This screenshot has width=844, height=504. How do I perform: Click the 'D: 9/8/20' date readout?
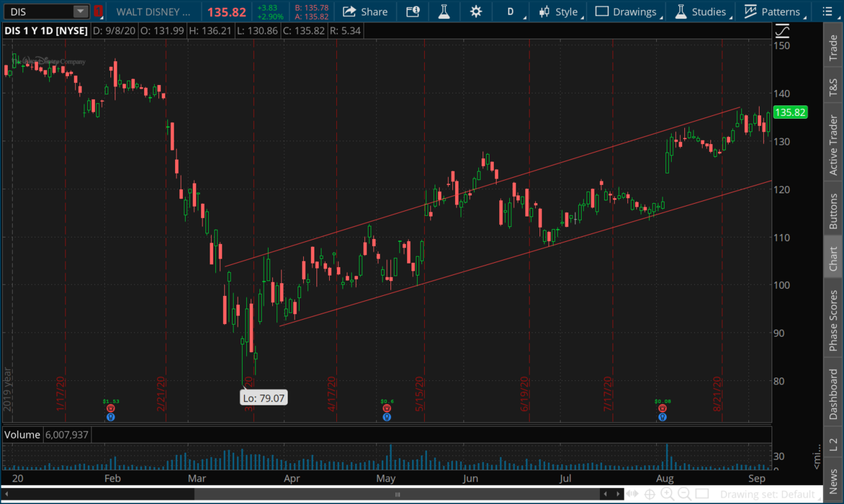click(x=115, y=31)
